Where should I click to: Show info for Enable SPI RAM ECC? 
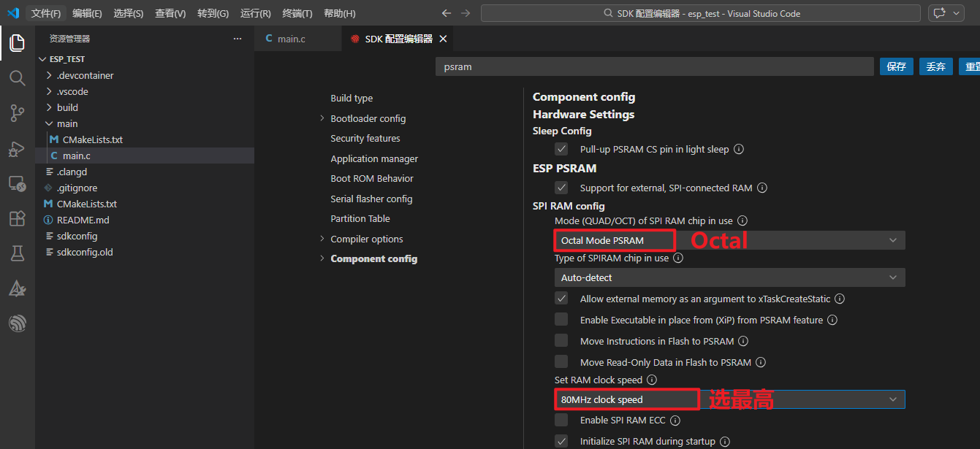[675, 421]
